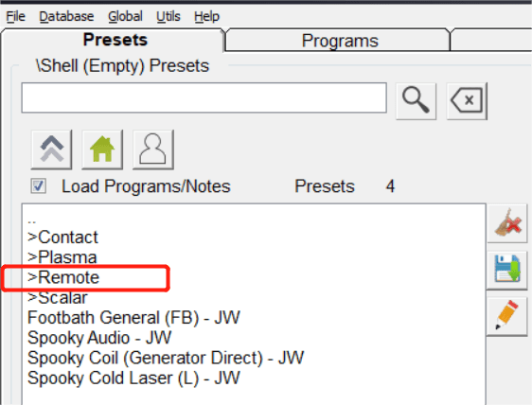This screenshot has height=405, width=532.
Task: Save the preset with floppy disk icon
Action: coord(507,270)
